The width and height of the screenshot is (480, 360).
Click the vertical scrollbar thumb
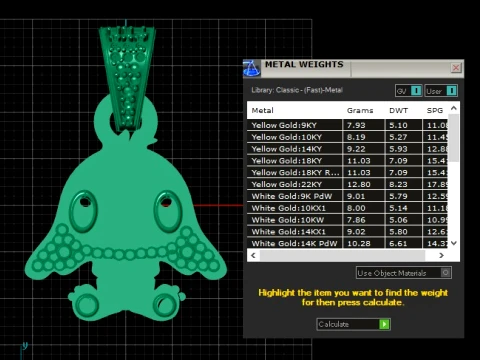(454, 138)
